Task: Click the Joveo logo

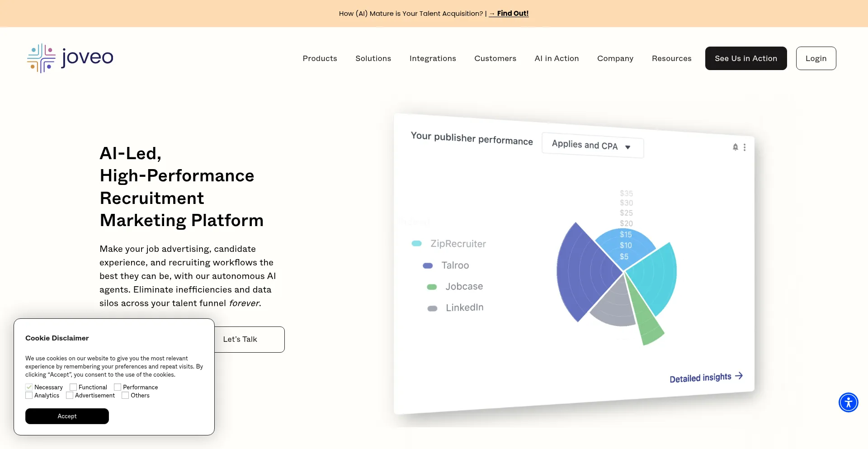Action: (70, 58)
